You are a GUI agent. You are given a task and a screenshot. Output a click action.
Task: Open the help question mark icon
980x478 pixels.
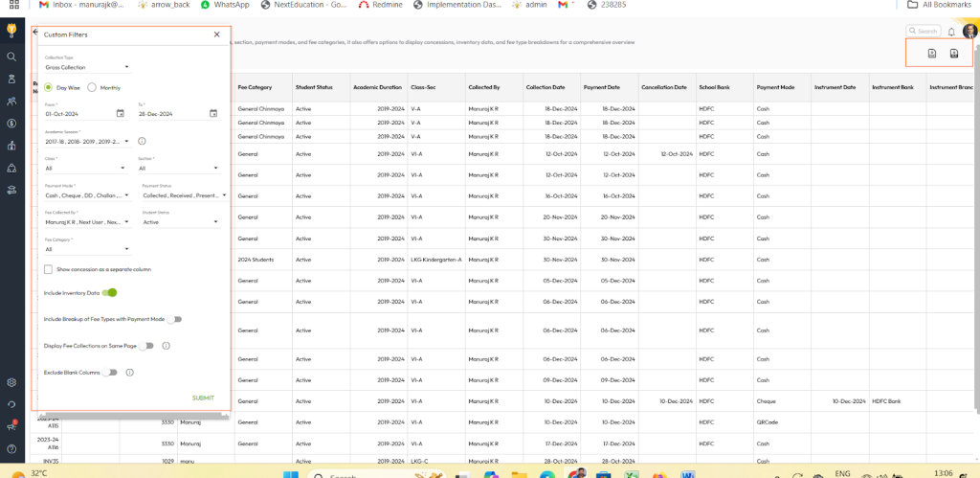tap(11, 448)
